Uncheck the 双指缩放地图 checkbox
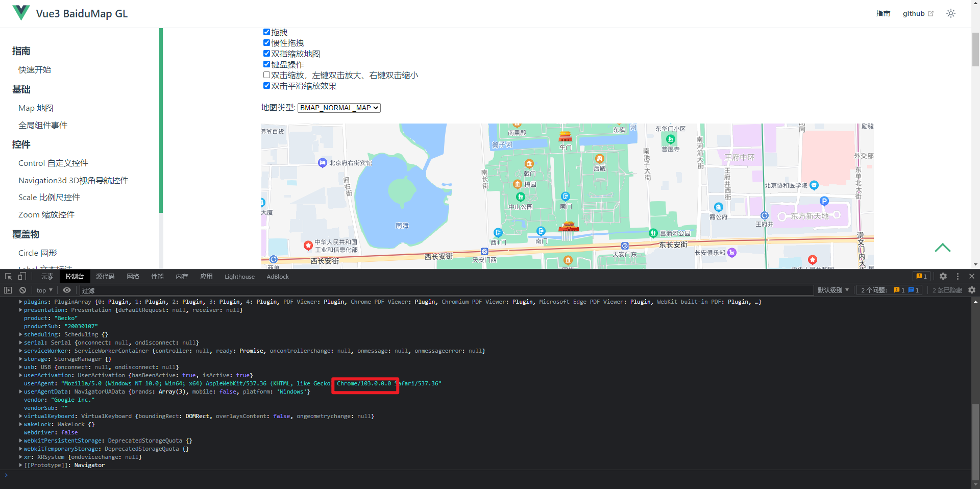This screenshot has width=980, height=489. 266,53
